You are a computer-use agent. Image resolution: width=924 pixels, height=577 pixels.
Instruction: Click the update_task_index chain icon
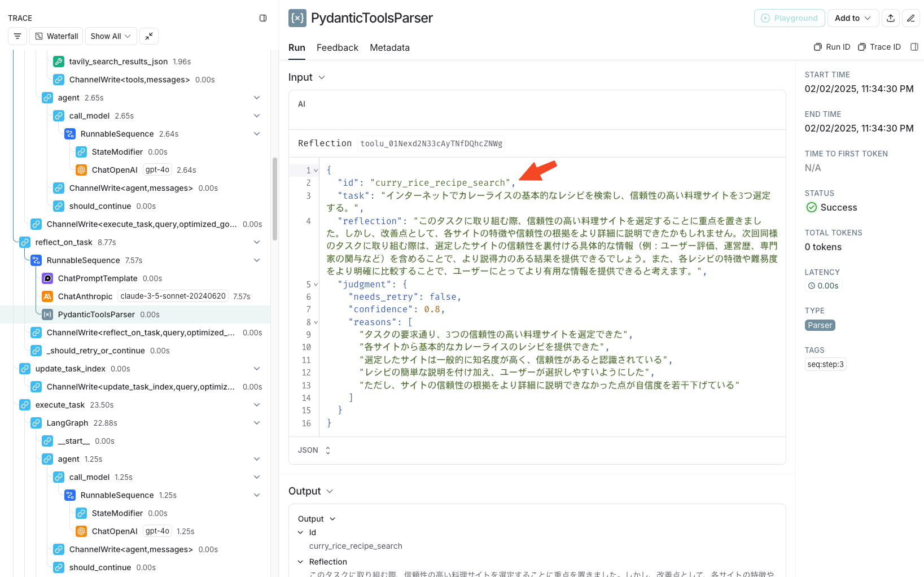(x=25, y=369)
